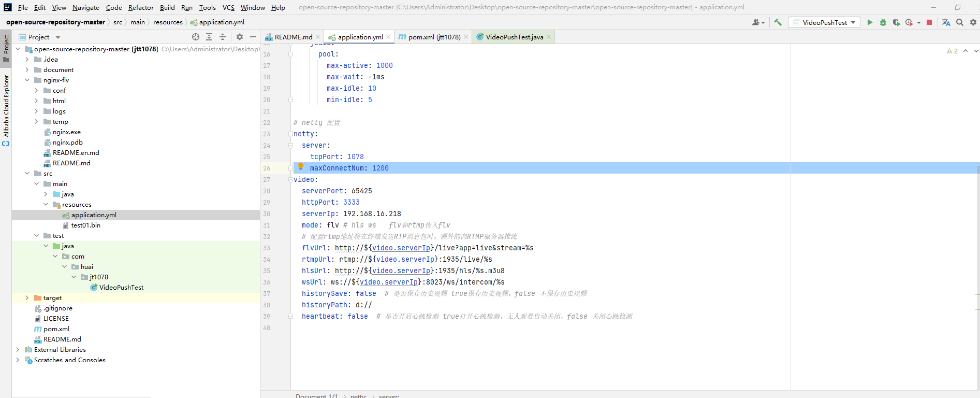The width and height of the screenshot is (980, 398).
Task: Select test01.bin in project tree
Action: click(85, 225)
